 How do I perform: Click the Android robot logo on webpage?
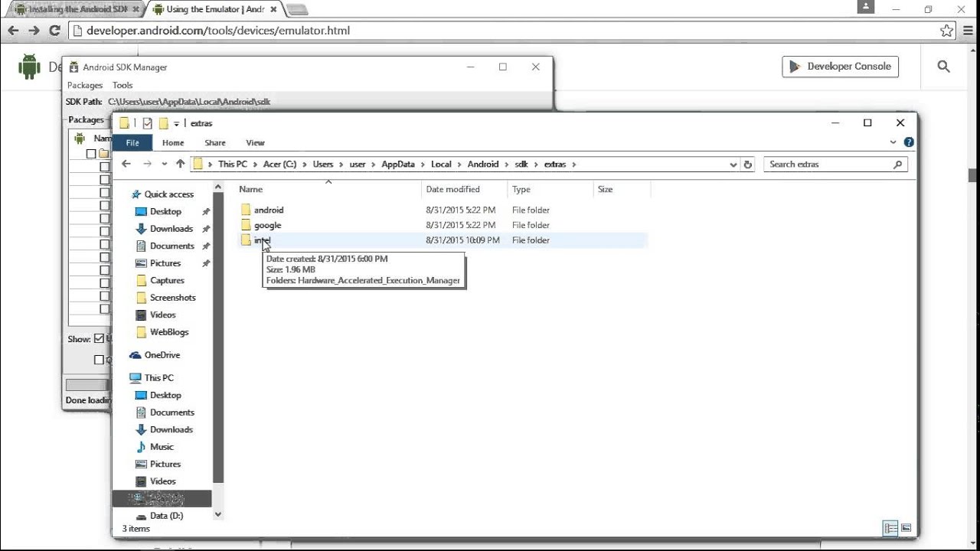29,67
